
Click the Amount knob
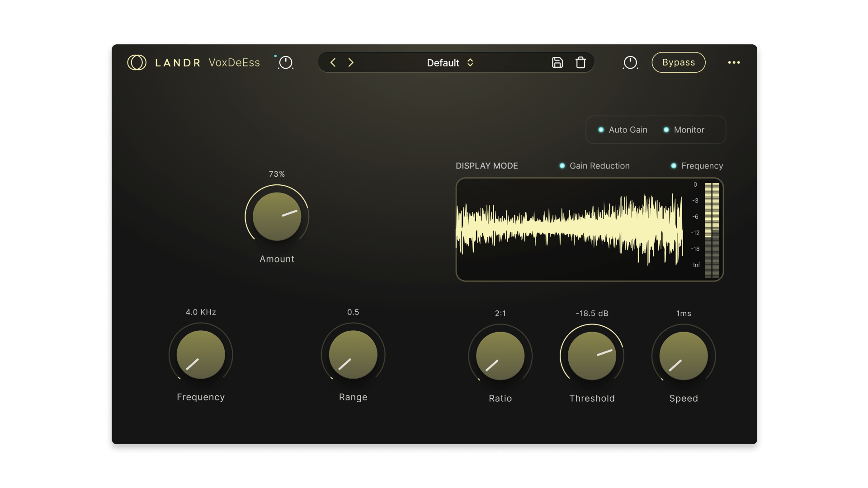(x=277, y=216)
